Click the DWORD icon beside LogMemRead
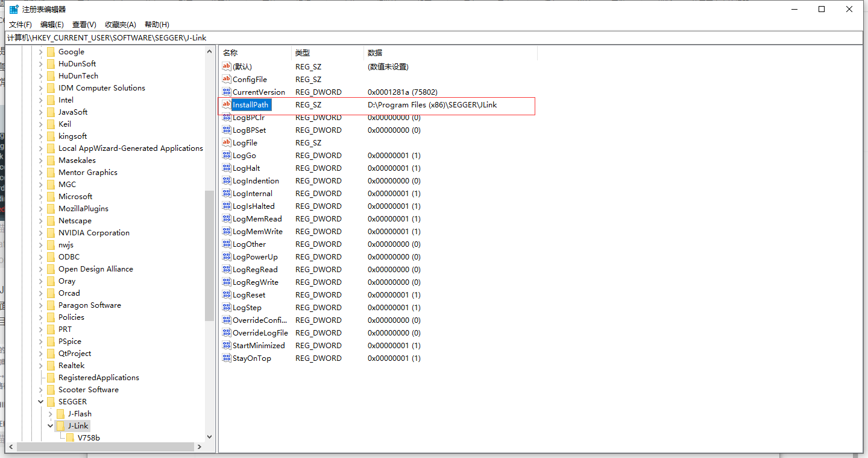868x458 pixels. pyautogui.click(x=227, y=218)
